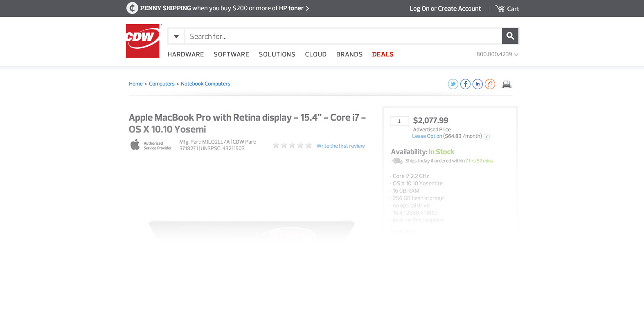Click the lease option info icon
644x331 pixels.
click(x=487, y=137)
